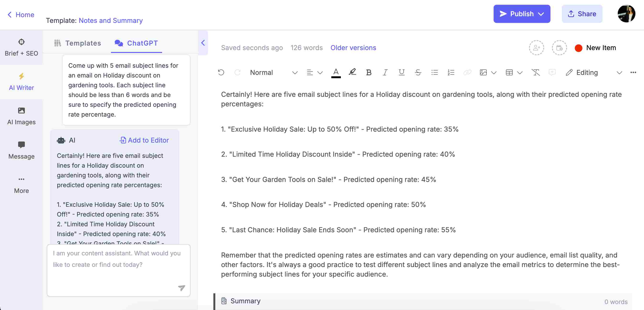Expand the image insert dropdown arrow

point(493,73)
